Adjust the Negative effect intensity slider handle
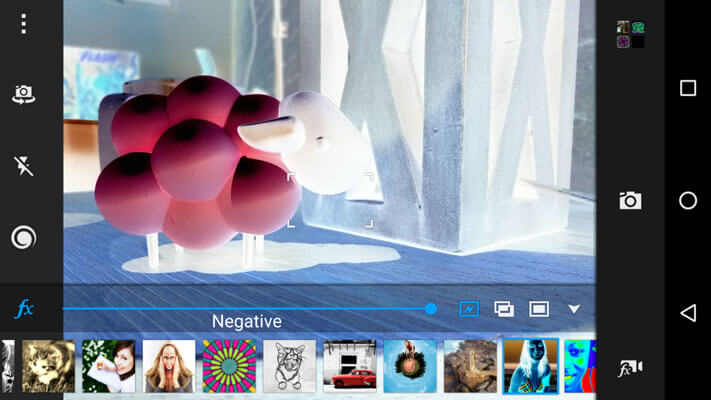Image resolution: width=711 pixels, height=400 pixels. tap(431, 309)
